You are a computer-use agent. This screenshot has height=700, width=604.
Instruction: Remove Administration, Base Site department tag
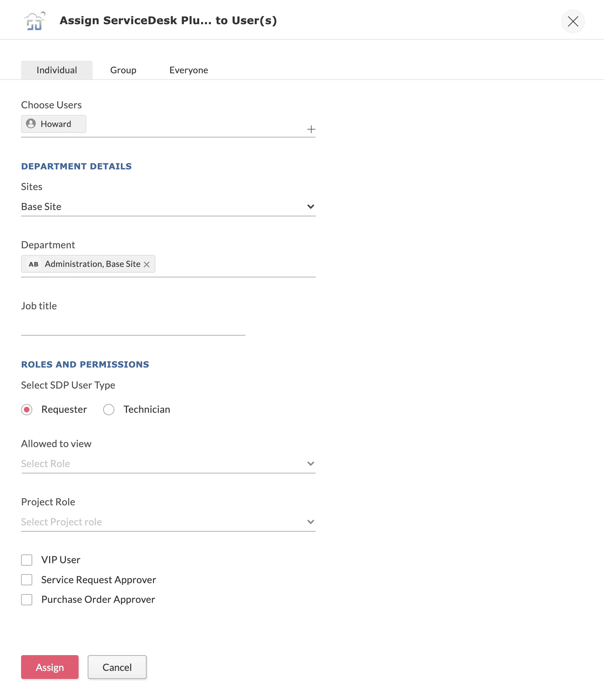[147, 264]
